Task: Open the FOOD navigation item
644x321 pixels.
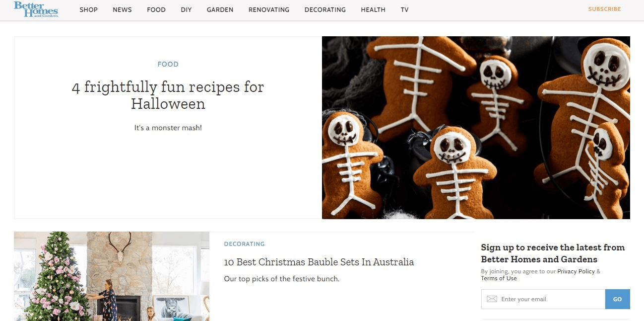Action: (156, 9)
